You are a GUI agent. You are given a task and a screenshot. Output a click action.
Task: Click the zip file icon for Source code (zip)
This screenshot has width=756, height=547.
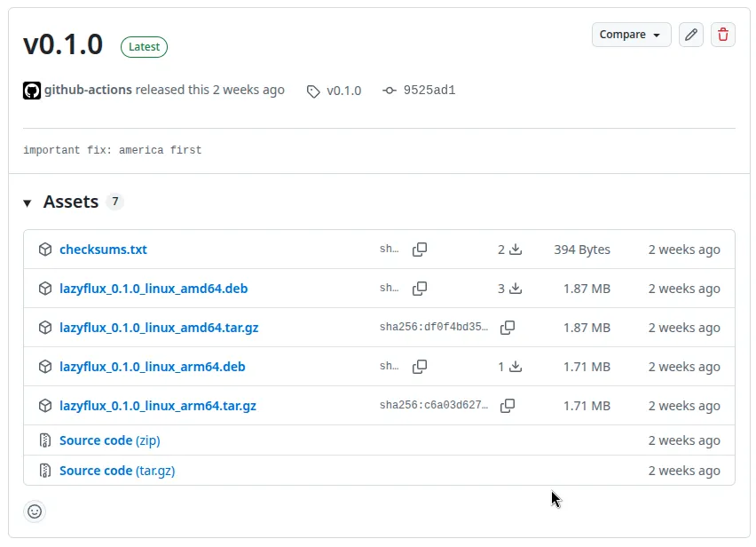[45, 440]
